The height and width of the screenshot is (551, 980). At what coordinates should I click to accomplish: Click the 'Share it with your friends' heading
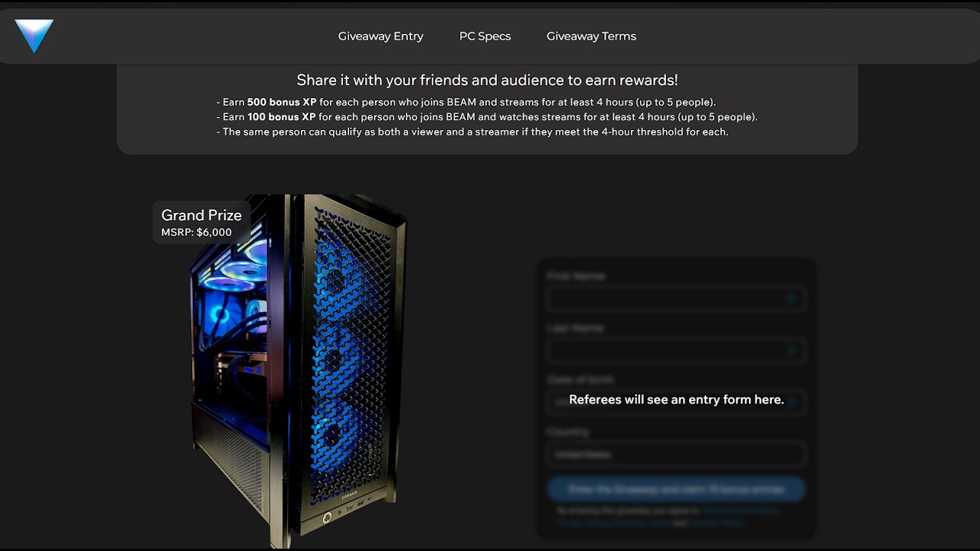(487, 80)
